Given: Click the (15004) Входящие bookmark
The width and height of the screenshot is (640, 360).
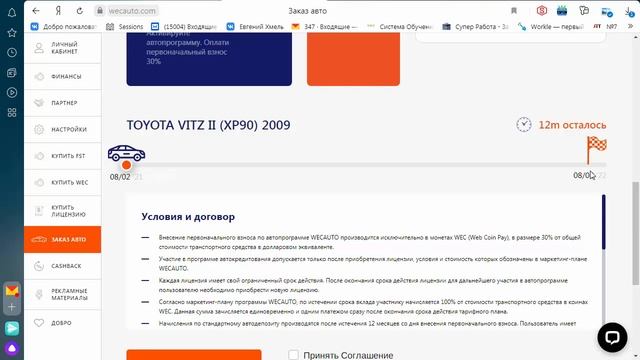Looking at the screenshot, I should point(184,27).
